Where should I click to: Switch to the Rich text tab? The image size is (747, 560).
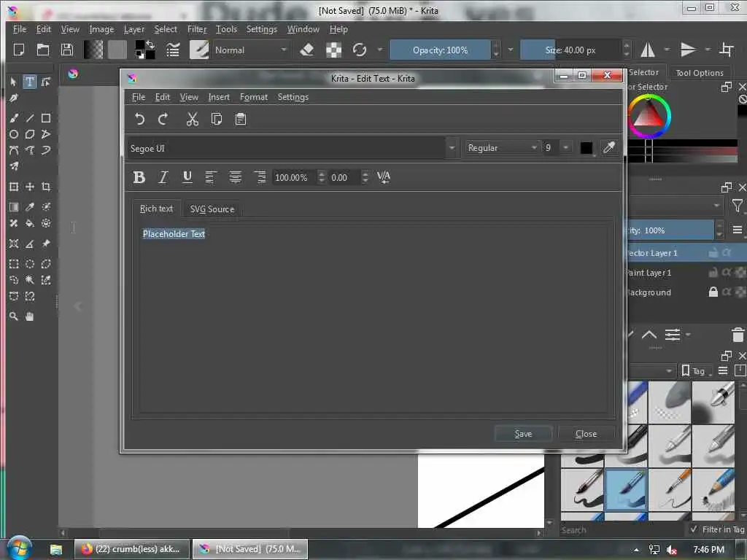click(x=156, y=209)
